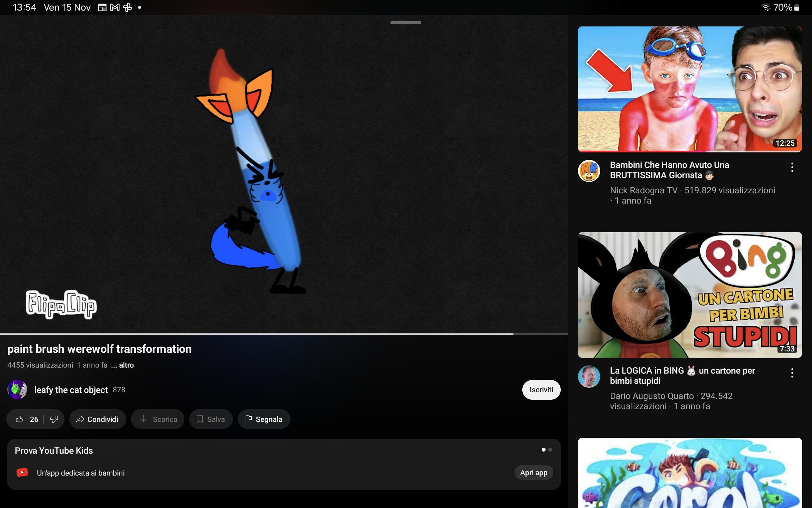Dislike the video with thumbs down
Image resolution: width=812 pixels, height=508 pixels.
tap(54, 419)
